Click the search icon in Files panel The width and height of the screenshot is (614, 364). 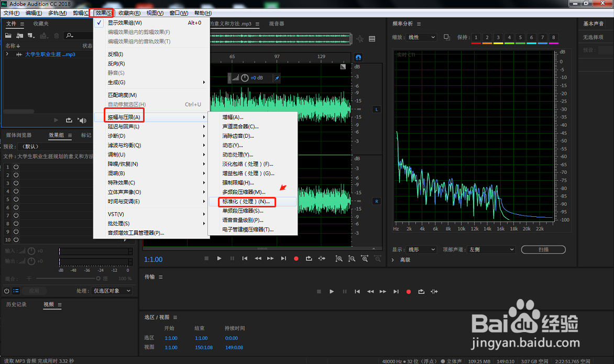pos(70,36)
